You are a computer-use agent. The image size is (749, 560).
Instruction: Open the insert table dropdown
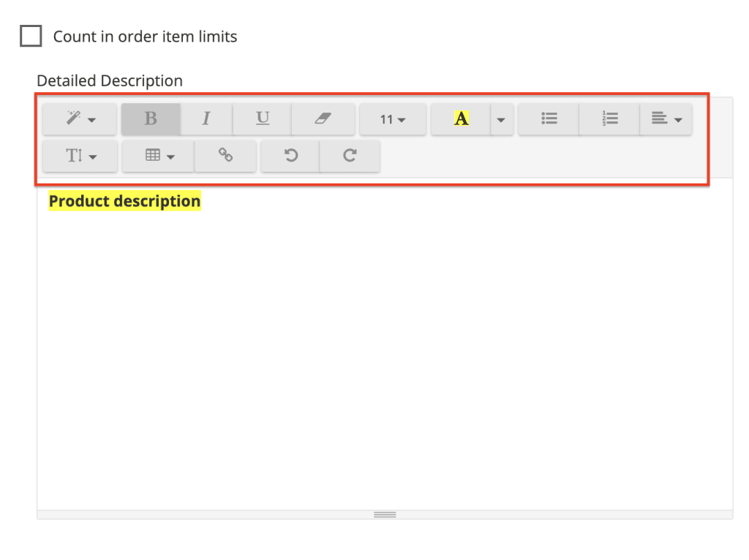(x=159, y=156)
